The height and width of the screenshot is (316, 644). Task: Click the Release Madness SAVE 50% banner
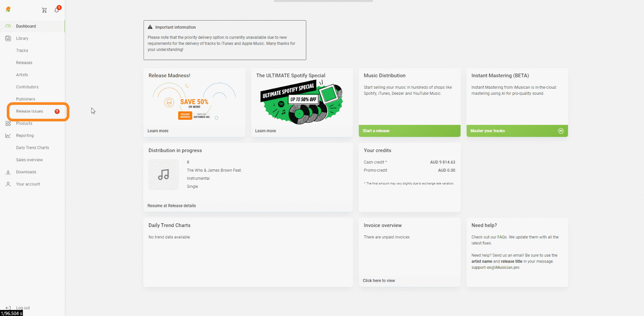point(194,102)
